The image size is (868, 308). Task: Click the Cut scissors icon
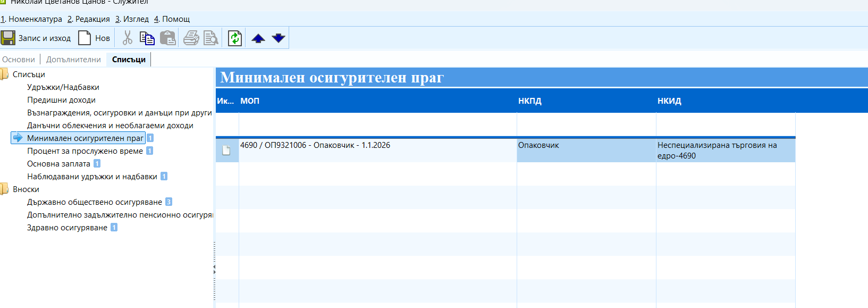point(127,38)
